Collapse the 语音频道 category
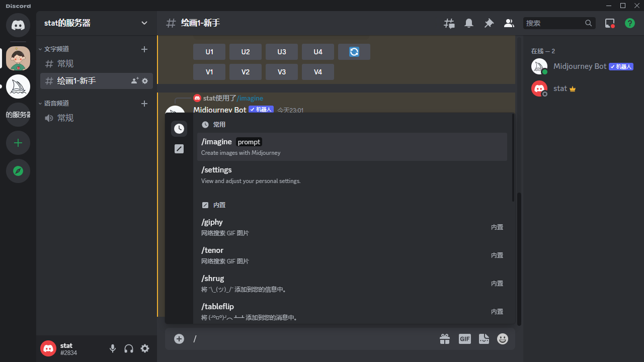Viewport: 644px width, 362px height. tap(54, 103)
